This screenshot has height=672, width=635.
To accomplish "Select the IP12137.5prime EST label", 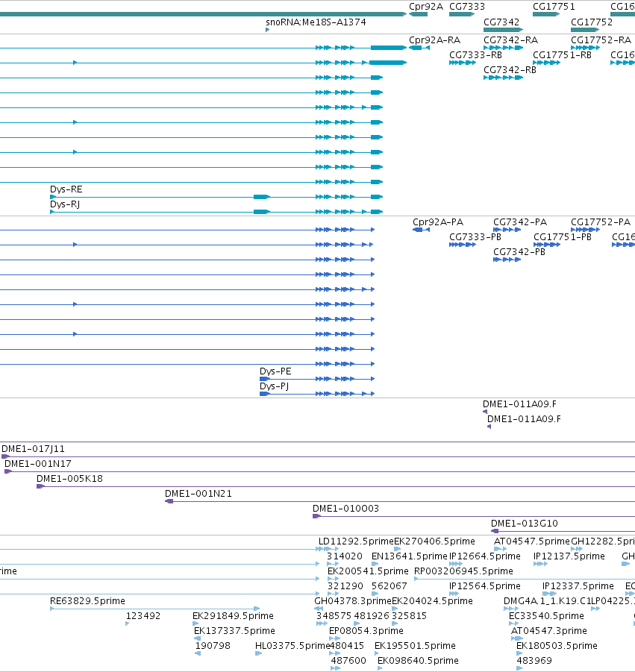I will click(569, 556).
